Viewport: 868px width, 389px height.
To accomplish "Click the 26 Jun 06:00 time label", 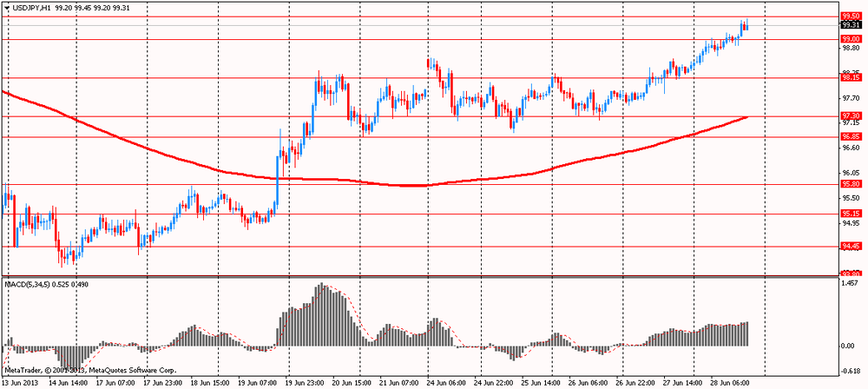I will 590,382.
